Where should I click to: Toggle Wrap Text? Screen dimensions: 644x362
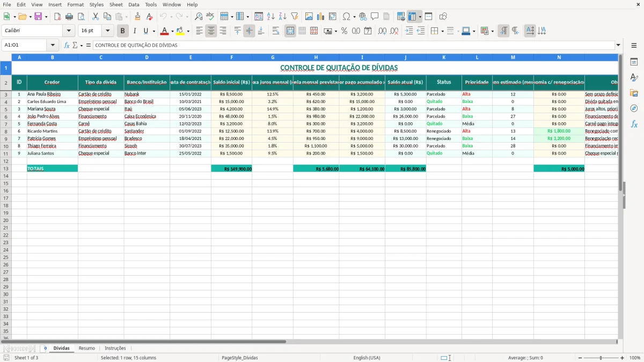tap(276, 31)
